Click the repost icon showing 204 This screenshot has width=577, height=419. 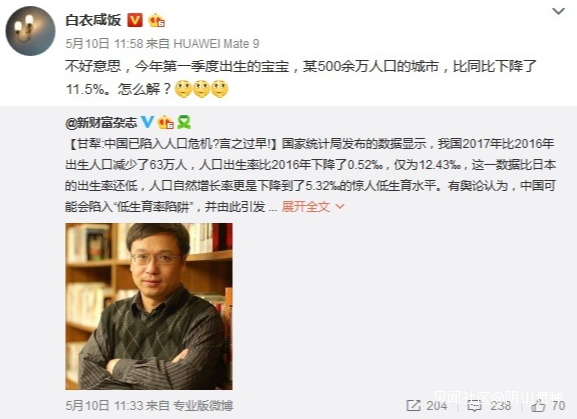(413, 406)
